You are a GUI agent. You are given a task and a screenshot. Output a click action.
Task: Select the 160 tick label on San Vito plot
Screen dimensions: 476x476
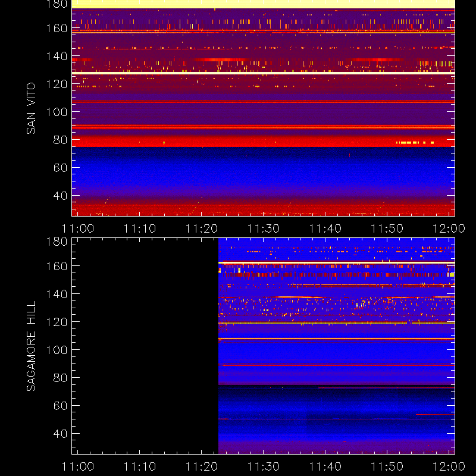(57, 28)
